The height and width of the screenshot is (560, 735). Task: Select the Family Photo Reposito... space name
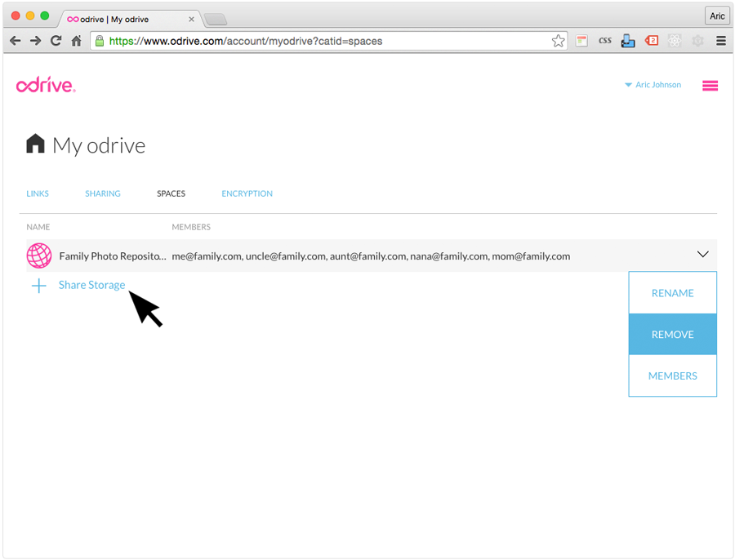click(x=113, y=256)
